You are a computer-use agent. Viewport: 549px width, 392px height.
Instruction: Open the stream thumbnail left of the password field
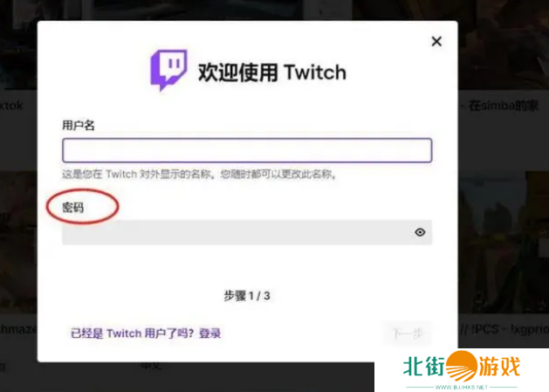[x=17, y=236]
